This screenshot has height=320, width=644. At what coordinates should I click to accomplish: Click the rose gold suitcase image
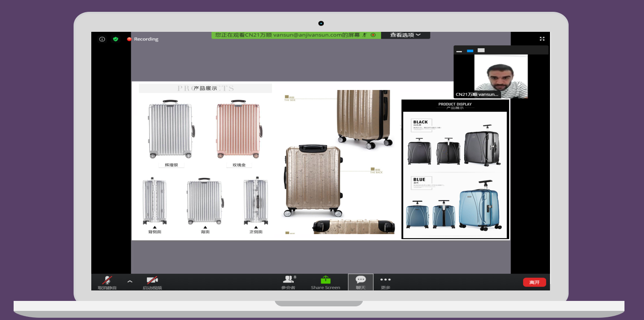(239, 130)
